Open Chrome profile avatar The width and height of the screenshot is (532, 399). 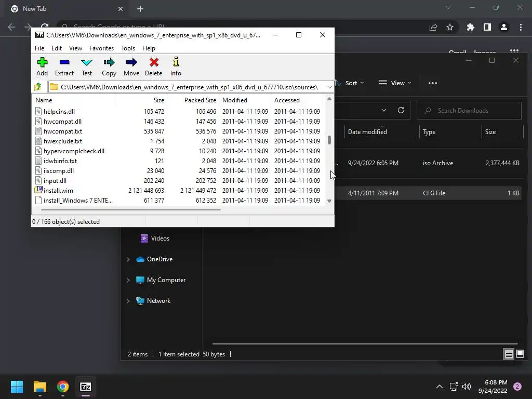pyautogui.click(x=504, y=27)
